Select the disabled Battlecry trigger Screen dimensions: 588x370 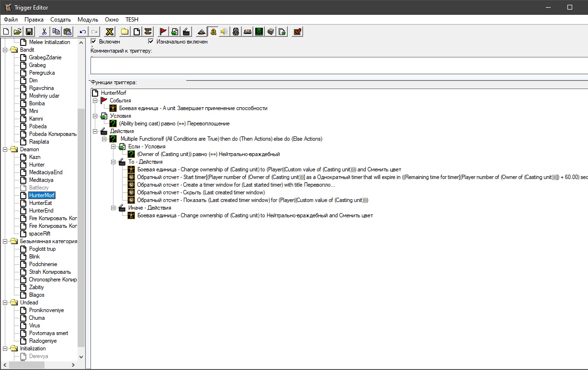pyautogui.click(x=39, y=188)
